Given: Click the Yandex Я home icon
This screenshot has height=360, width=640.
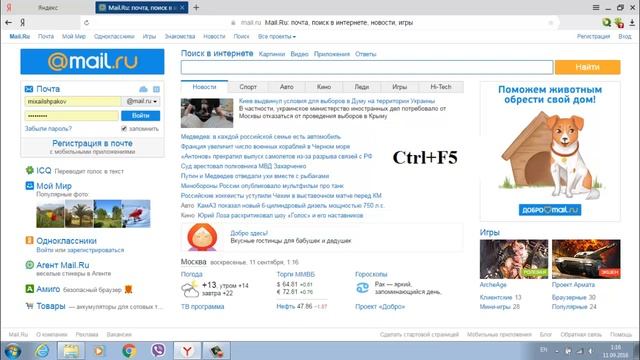Looking at the screenshot, I should pyautogui.click(x=22, y=22).
